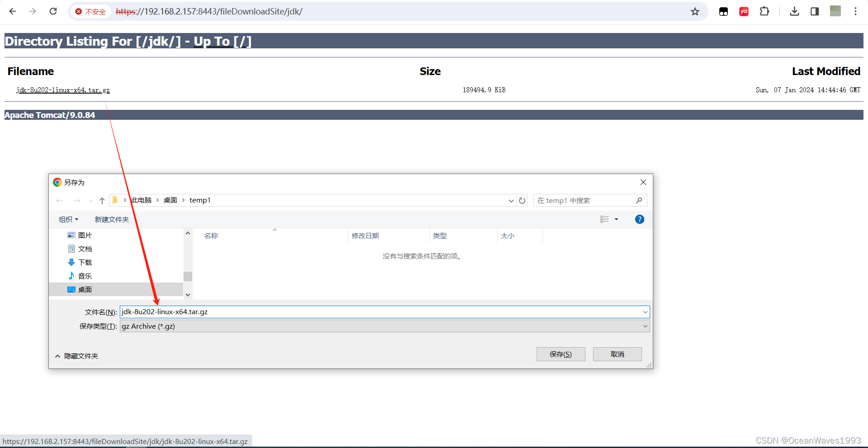This screenshot has height=448, width=868.
Task: Go up one folder level in dialog
Action: click(x=102, y=201)
